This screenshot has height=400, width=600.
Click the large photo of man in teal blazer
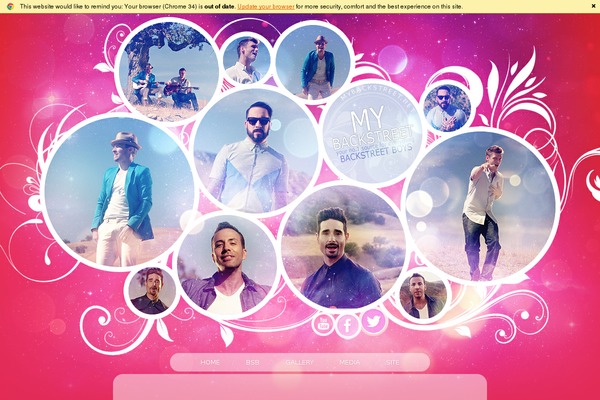[x=120, y=191]
